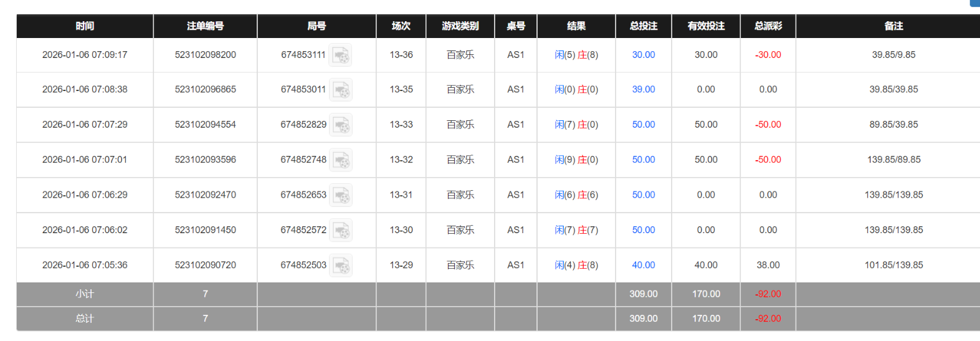Click the -30.00 payout value
This screenshot has width=980, height=341.
point(768,55)
